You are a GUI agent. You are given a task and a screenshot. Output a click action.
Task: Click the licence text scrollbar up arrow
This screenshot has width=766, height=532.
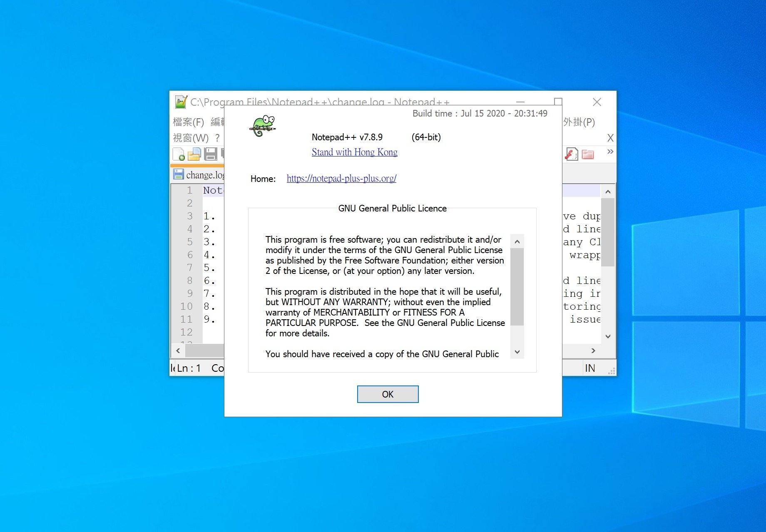point(517,241)
